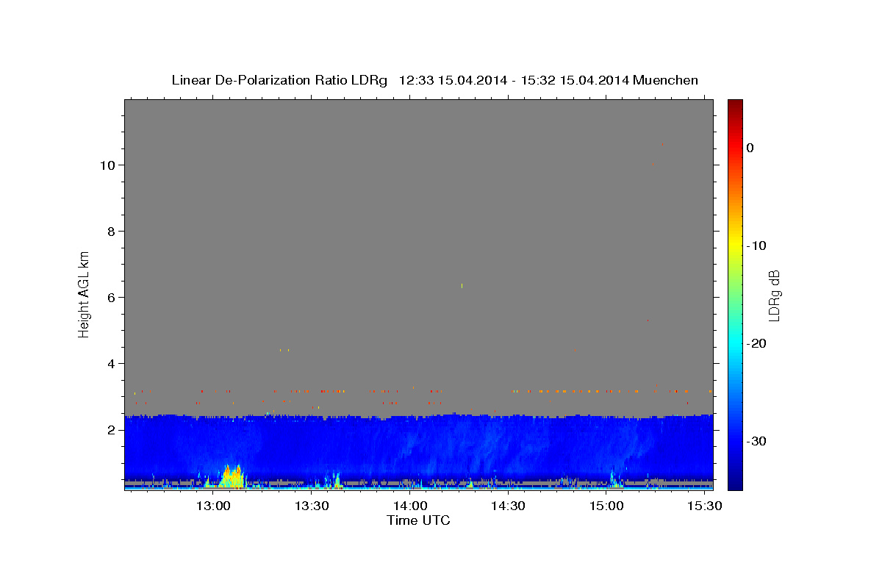Click the 15:30 time axis label

coord(704,506)
